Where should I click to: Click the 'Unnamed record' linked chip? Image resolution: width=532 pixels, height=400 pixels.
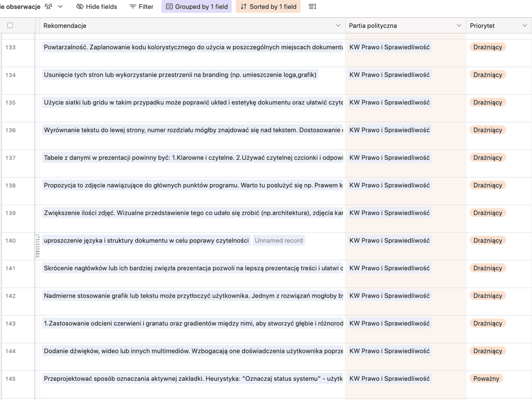click(x=279, y=240)
